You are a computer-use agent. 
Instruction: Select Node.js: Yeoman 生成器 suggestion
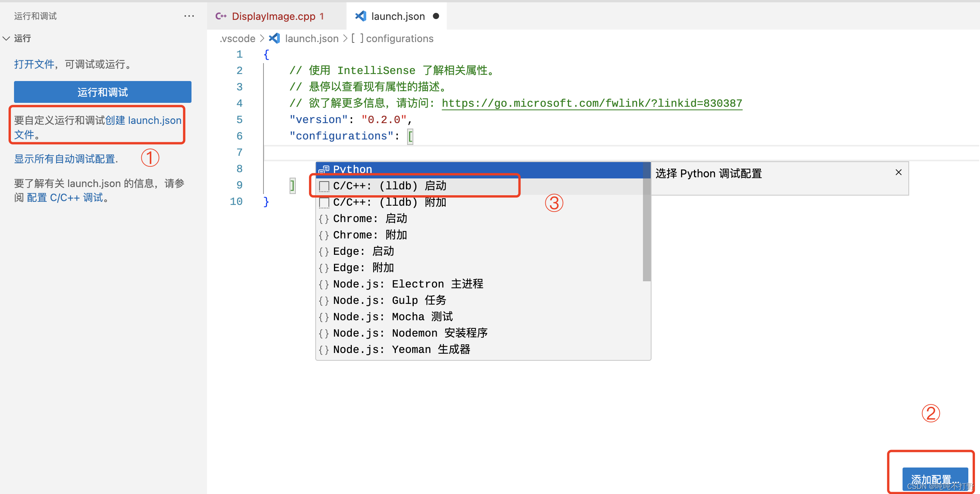[x=479, y=349]
